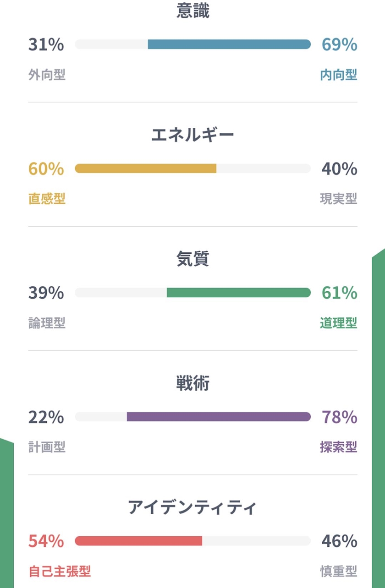Choose the 道理型 trait label
Viewport: 385px width, 588px height.
pyautogui.click(x=338, y=323)
